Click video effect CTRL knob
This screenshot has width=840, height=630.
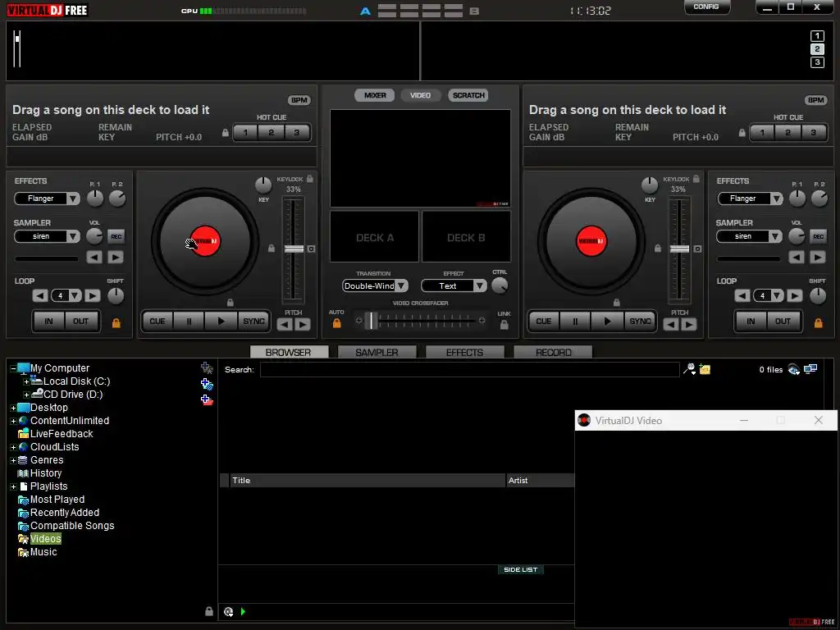pyautogui.click(x=500, y=285)
